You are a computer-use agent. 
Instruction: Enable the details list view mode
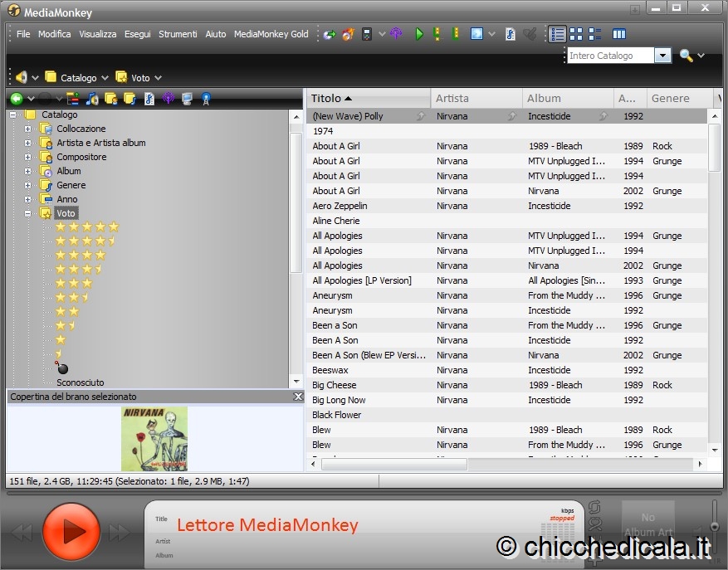[x=558, y=34]
